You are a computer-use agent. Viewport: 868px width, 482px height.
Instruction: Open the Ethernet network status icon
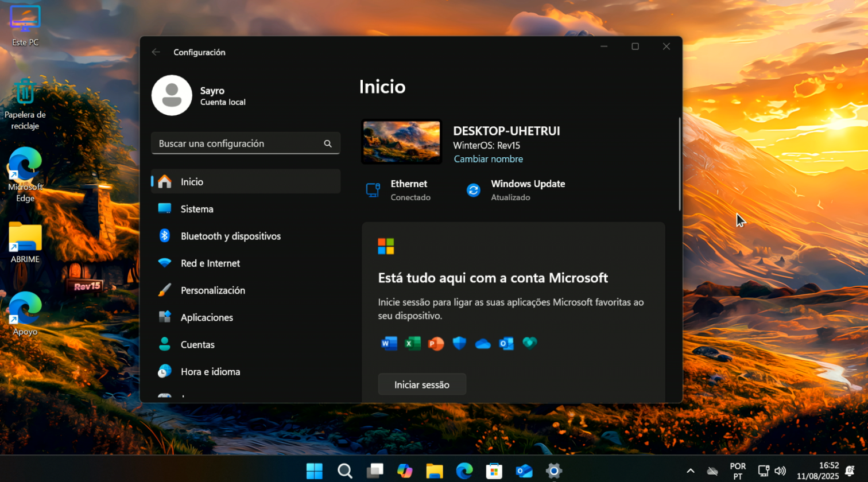(372, 189)
